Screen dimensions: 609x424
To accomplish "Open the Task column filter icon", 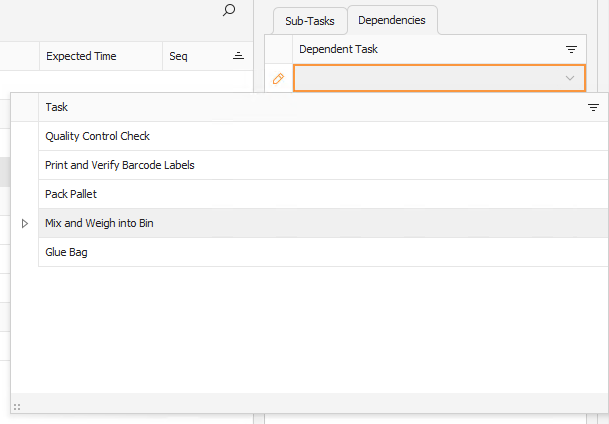I will click(593, 107).
